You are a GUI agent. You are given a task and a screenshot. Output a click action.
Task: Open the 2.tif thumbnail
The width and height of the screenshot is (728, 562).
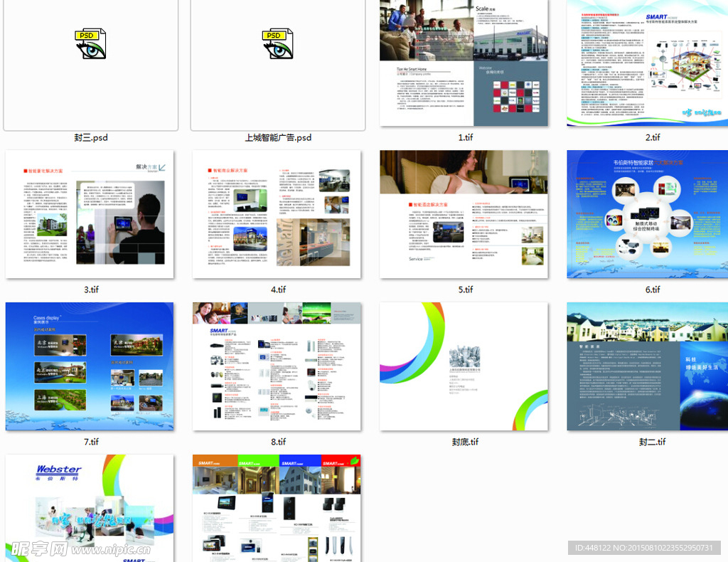648,63
